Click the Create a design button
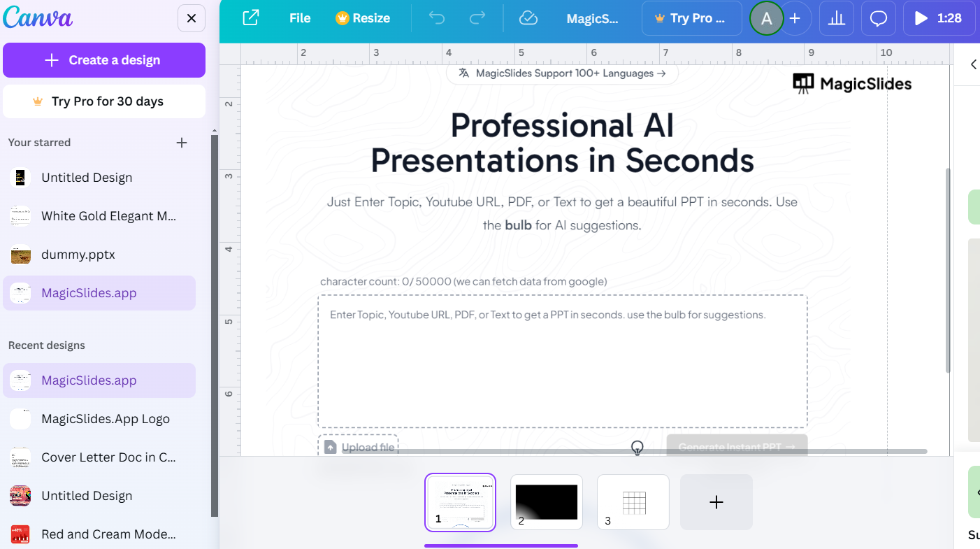 coord(104,60)
